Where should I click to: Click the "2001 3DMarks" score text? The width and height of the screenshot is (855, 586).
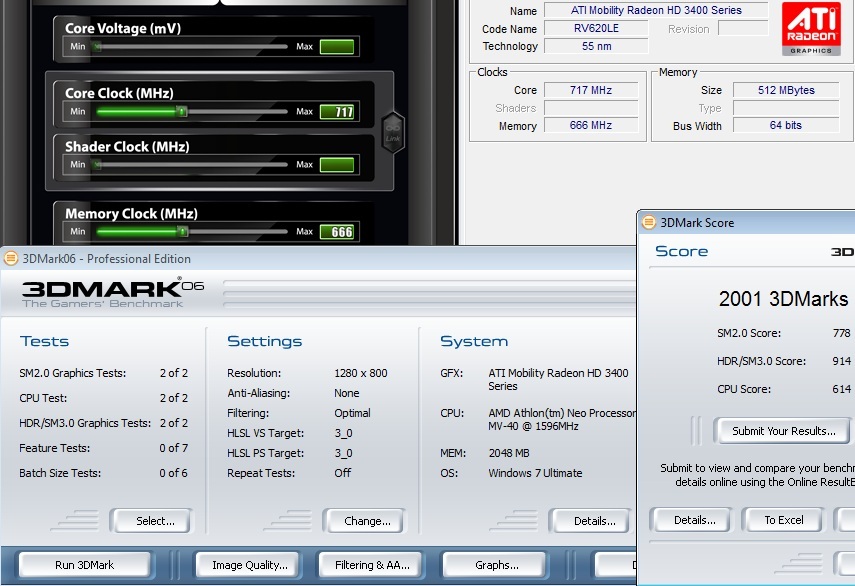[x=783, y=299]
